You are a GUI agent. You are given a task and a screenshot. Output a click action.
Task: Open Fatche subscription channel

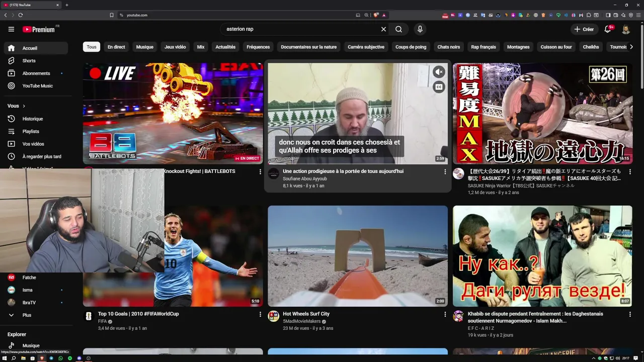(x=36, y=278)
